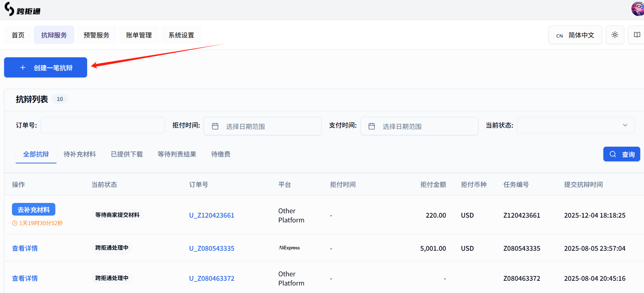Open the documentation book icon
Screen dimensions: 644x293
(637, 35)
